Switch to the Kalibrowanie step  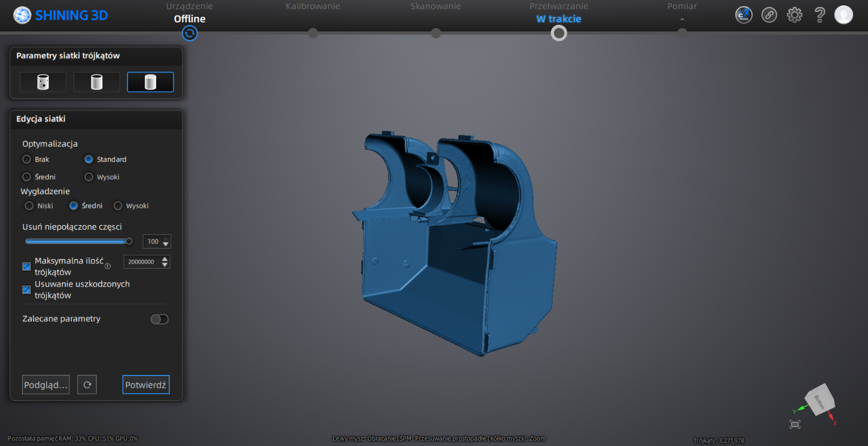click(313, 33)
